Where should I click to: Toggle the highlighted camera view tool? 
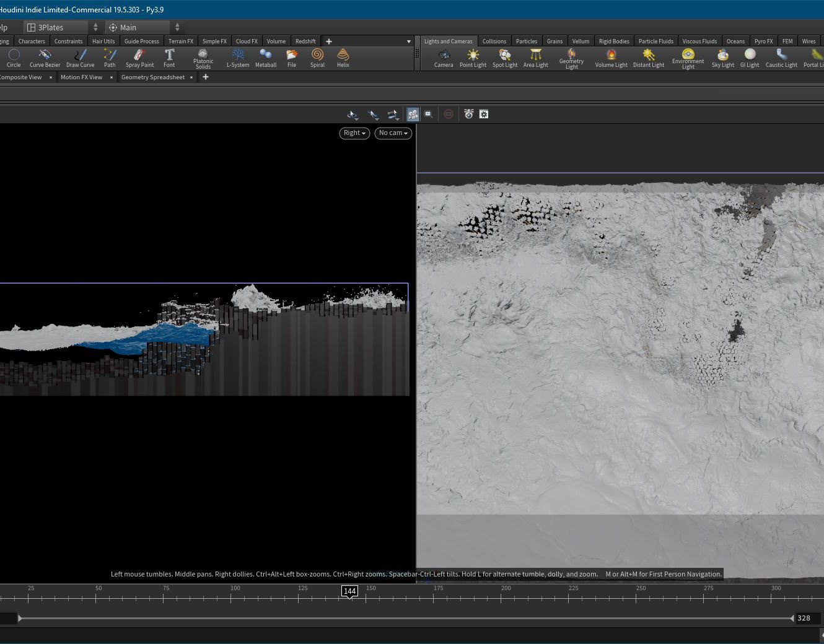[x=413, y=114]
